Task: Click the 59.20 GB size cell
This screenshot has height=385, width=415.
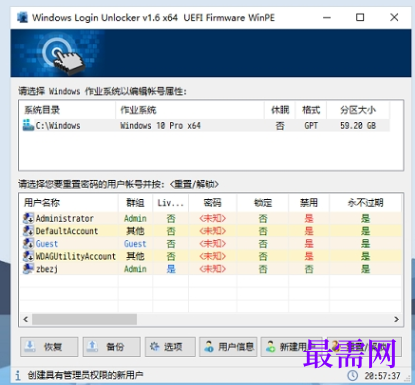Action: point(358,126)
